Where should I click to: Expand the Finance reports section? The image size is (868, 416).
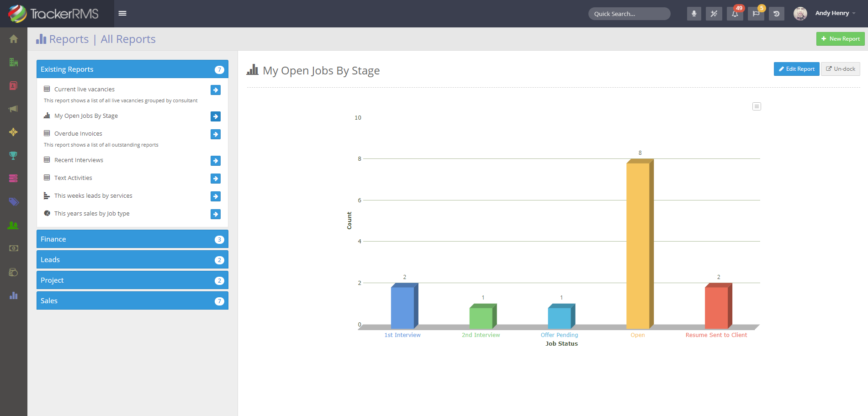pyautogui.click(x=132, y=239)
